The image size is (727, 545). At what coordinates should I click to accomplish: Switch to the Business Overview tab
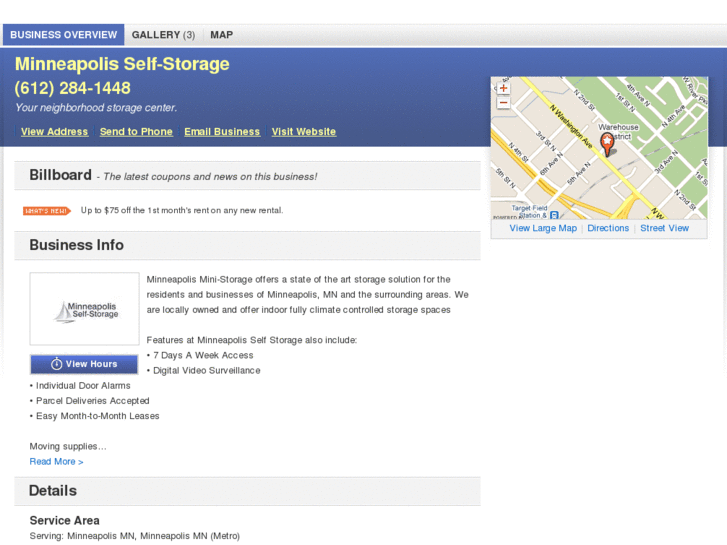coord(64,35)
